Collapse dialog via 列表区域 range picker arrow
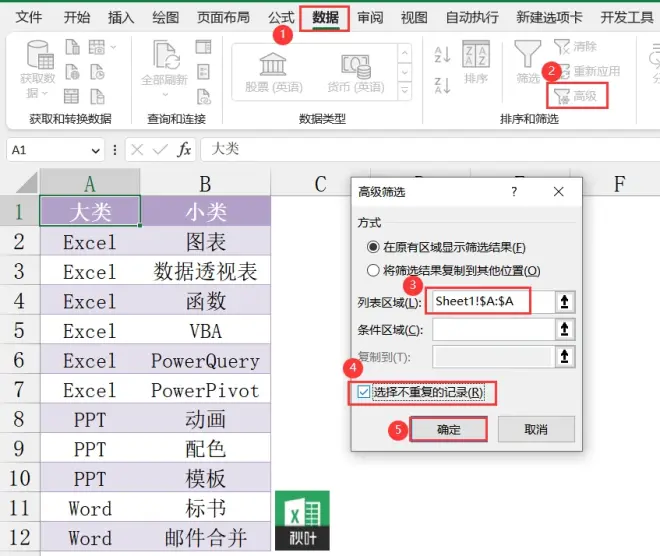The image size is (660, 556). tap(564, 301)
